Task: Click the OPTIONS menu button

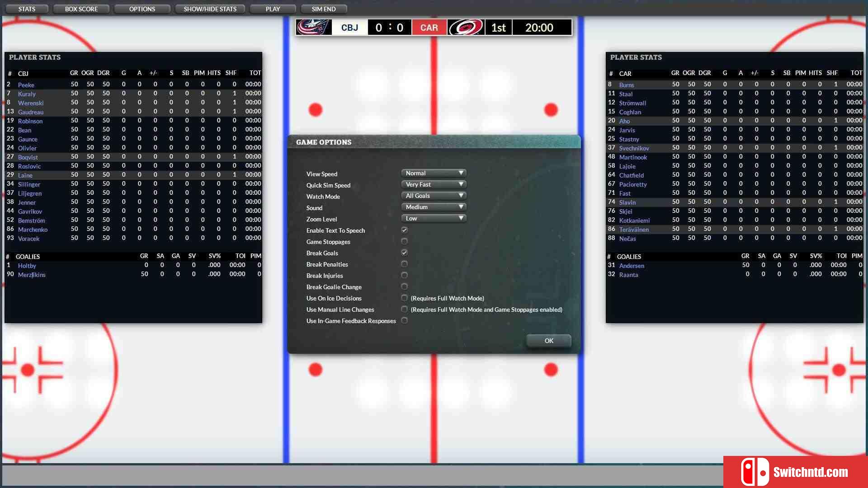Action: point(142,8)
